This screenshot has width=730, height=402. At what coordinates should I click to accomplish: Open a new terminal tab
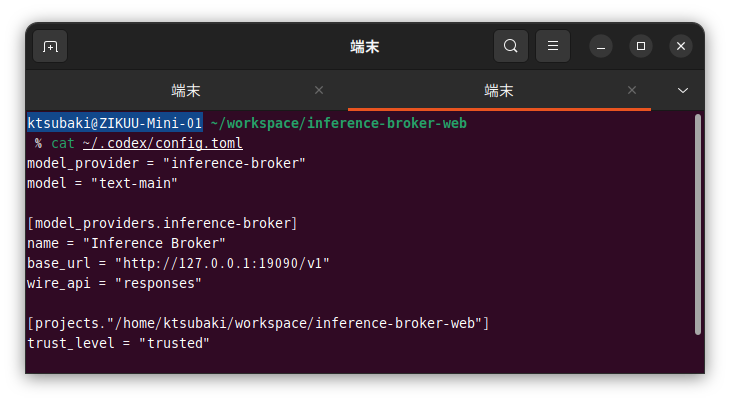[50, 46]
